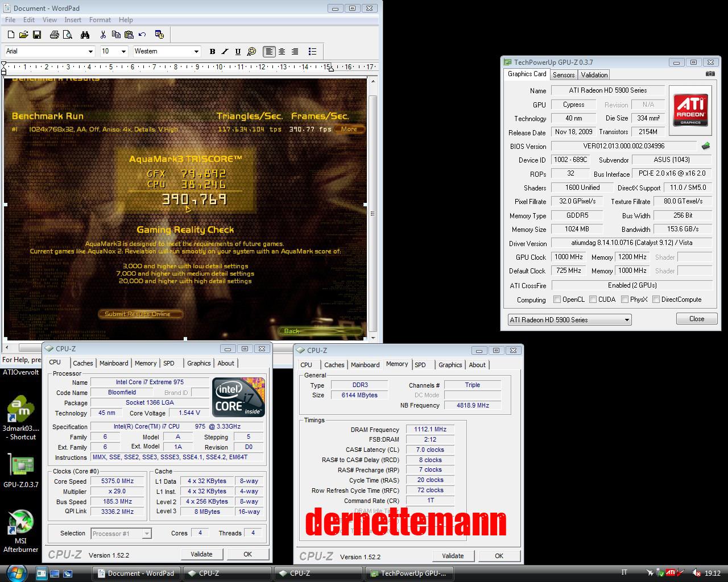Insert Date/Time in WordPad

click(159, 35)
